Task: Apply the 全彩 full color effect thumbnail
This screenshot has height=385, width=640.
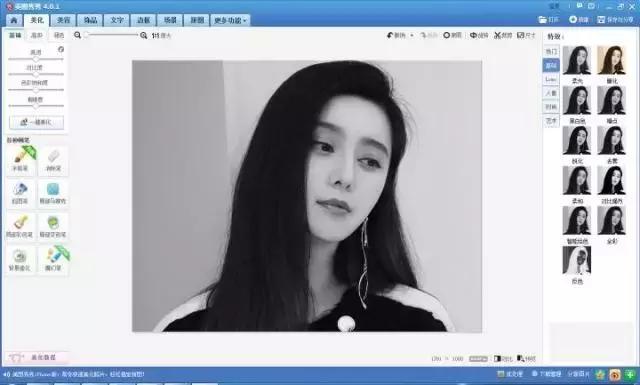Action: tap(611, 220)
